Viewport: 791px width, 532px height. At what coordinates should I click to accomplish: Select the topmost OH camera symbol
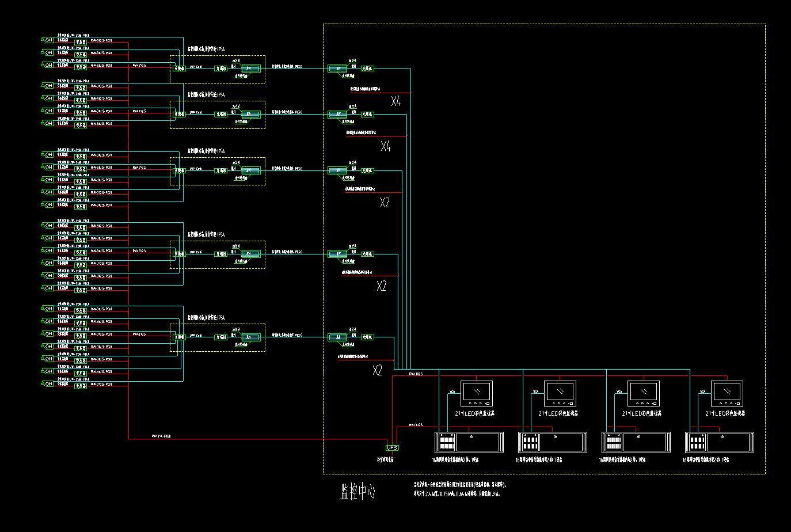click(48, 40)
